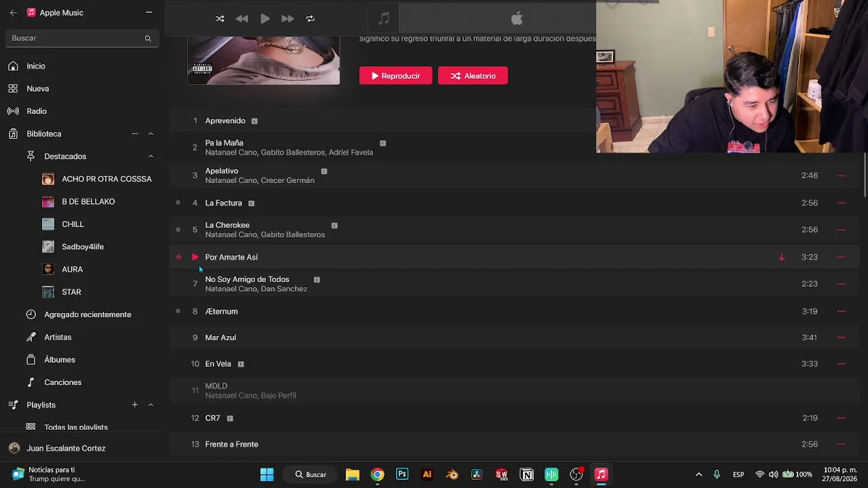Open more options for Por Amarte Así
The image size is (868, 488).
[841, 257]
